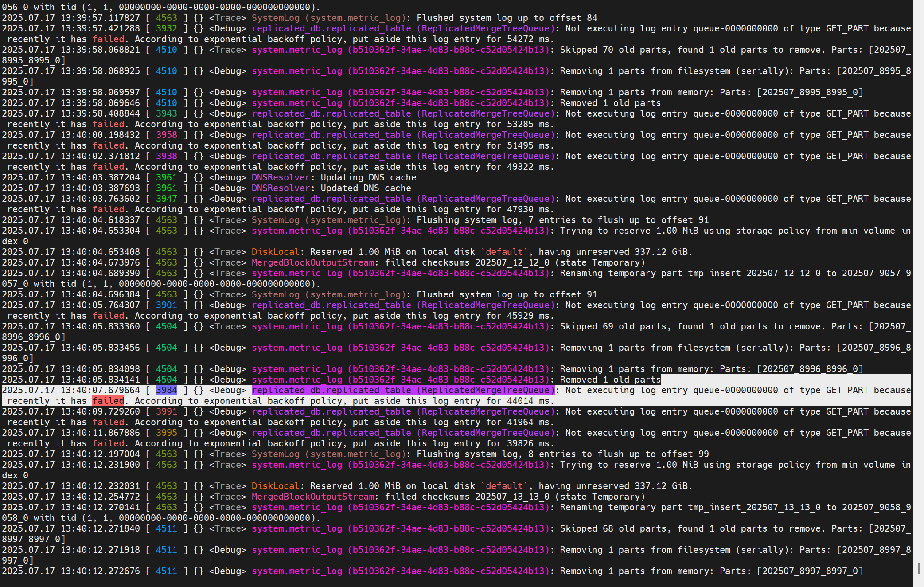
Task: Click thread id 3901
Action: pos(166,305)
